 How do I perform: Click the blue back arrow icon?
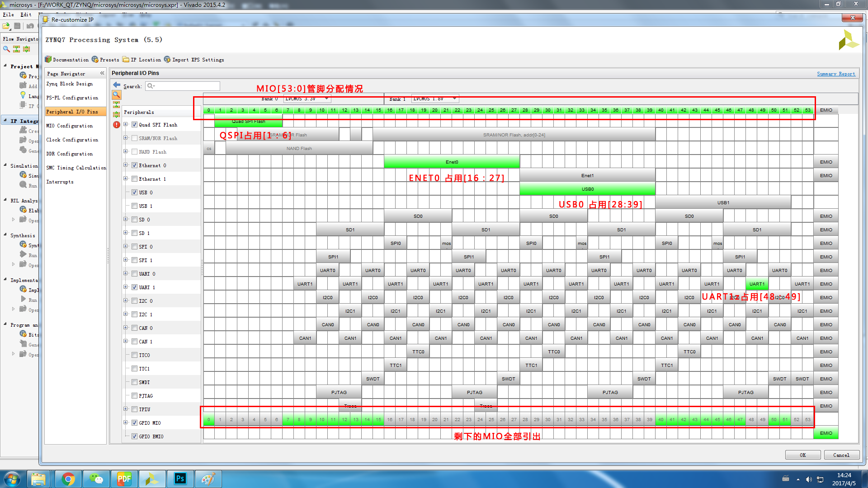point(117,85)
